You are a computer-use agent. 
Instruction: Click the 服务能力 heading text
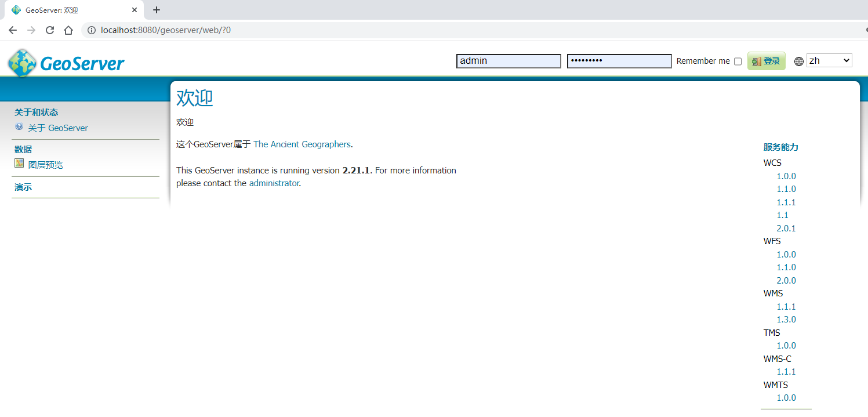(x=781, y=147)
